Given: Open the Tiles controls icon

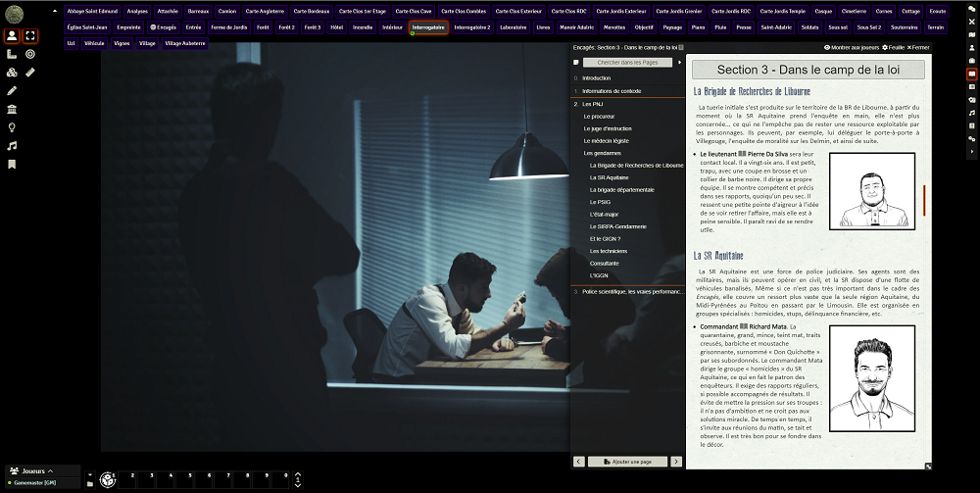Looking at the screenshot, I should pyautogui.click(x=12, y=73).
